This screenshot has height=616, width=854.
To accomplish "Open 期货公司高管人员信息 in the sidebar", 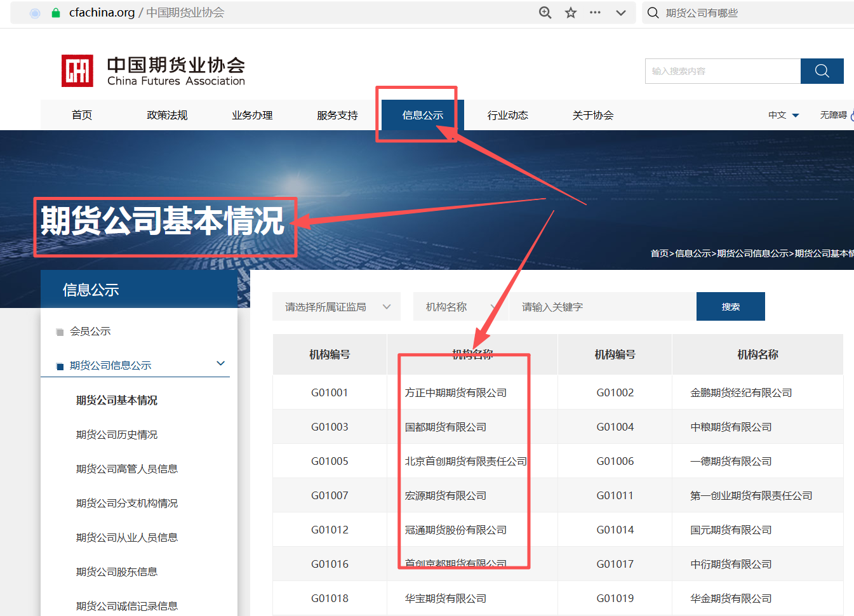I will tap(127, 469).
